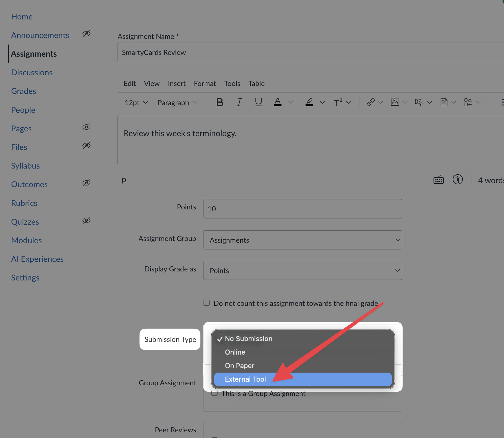Screen dimensions: 504x438
Task: Click the superscript T² icon
Action: click(338, 102)
